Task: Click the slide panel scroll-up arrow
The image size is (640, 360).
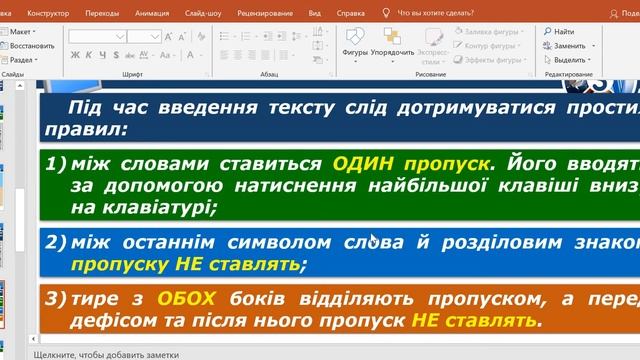Action: 20,86
